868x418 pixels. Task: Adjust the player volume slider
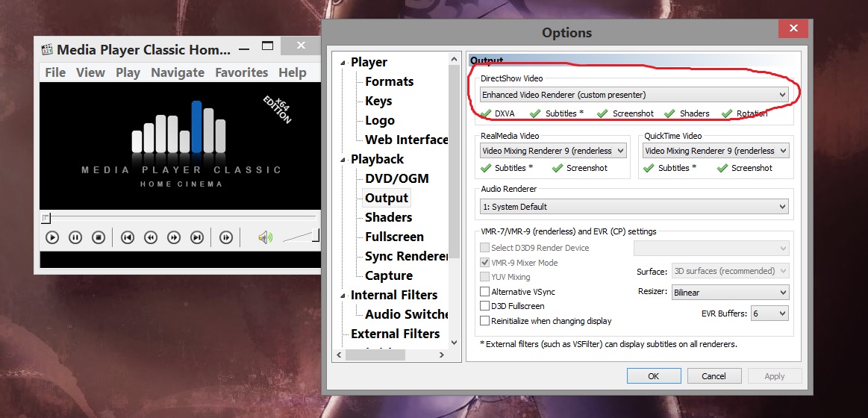301,236
